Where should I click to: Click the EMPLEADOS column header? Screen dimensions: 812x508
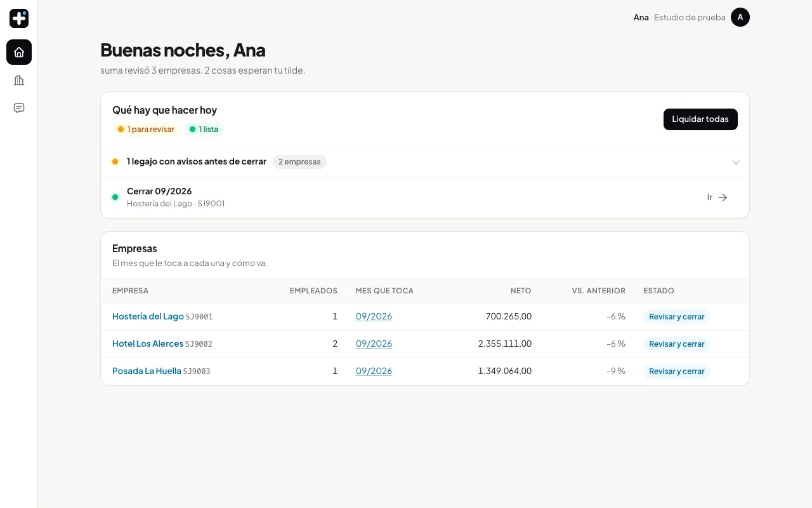[x=313, y=291]
